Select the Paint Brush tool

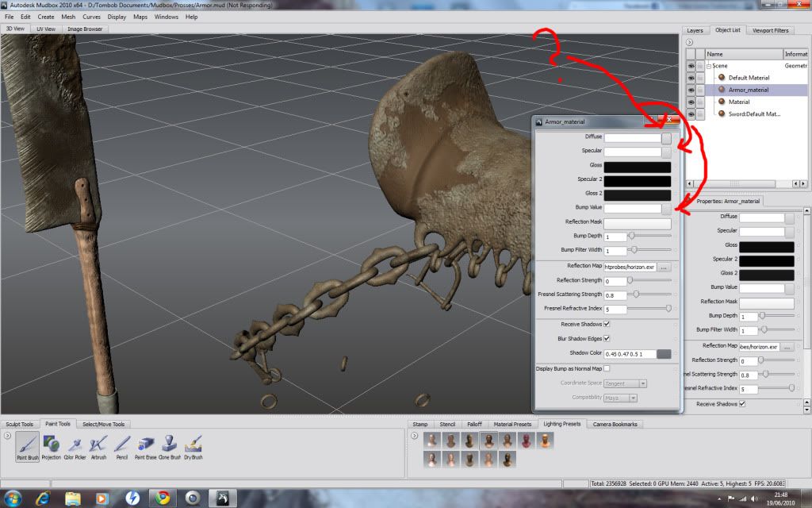point(27,446)
